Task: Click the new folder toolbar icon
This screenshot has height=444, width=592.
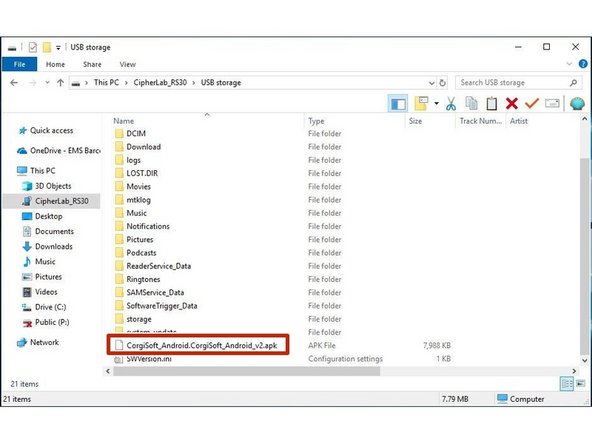Action: tap(421, 103)
